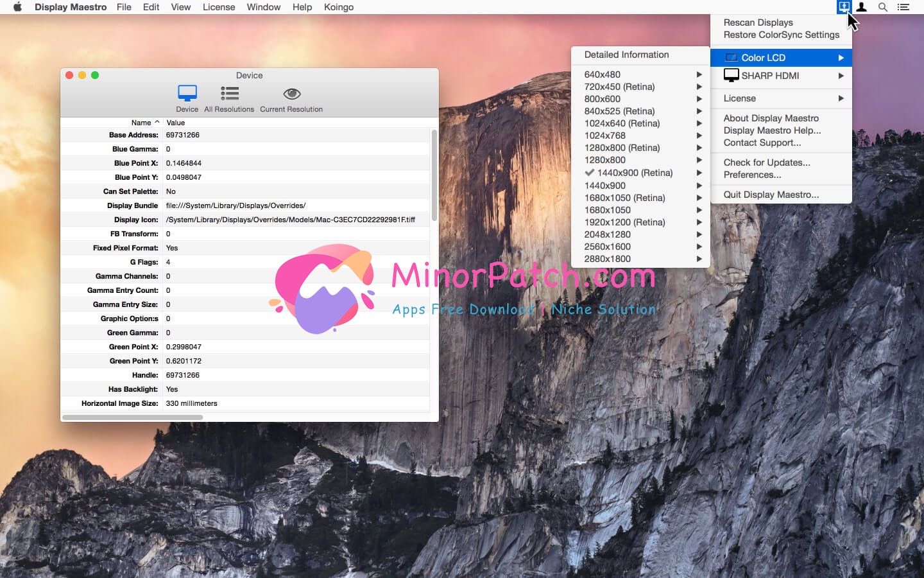Choose Rescan Displays
Image resolution: width=924 pixels, height=578 pixels.
point(781,22)
